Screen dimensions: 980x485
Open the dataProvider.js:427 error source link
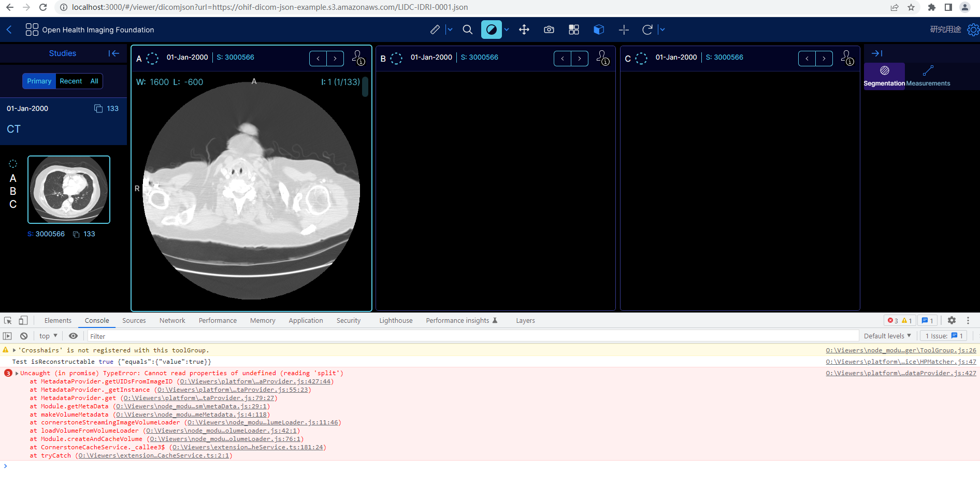click(x=901, y=373)
